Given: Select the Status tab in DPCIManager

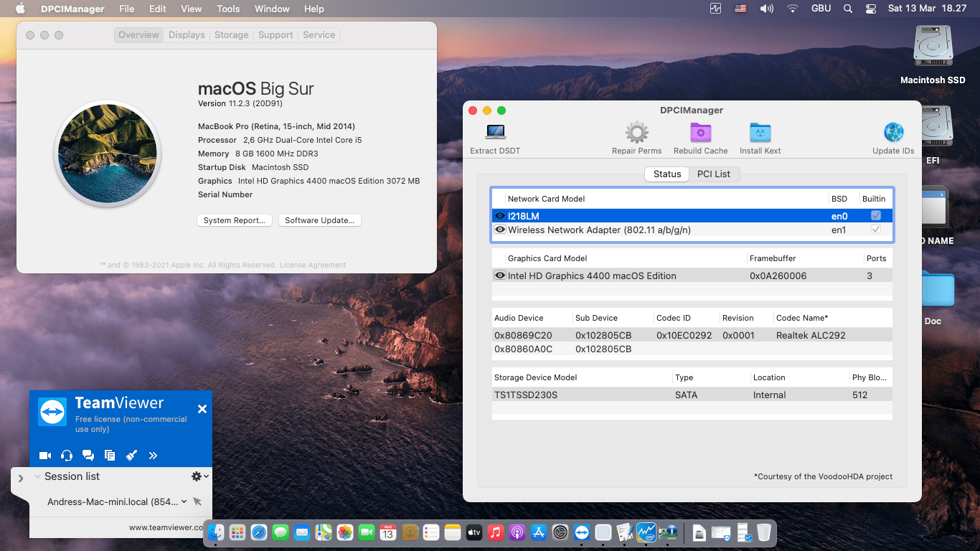Looking at the screenshot, I should point(667,174).
